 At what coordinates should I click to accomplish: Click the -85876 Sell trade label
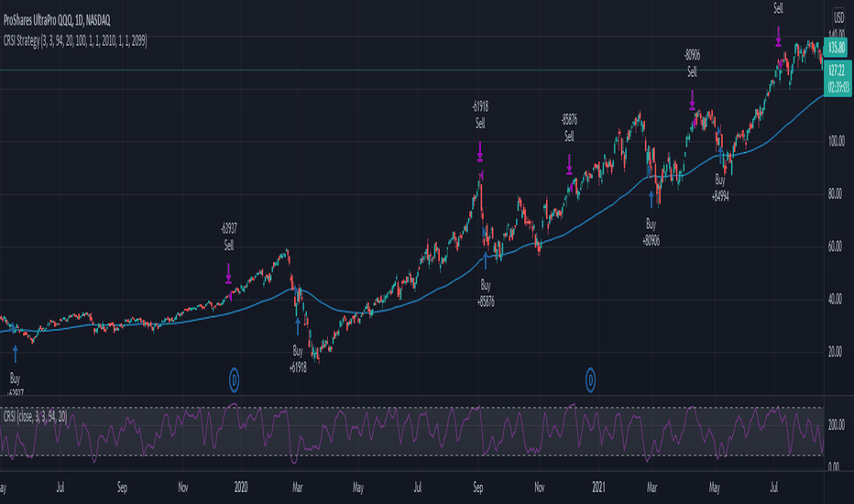[x=569, y=128]
